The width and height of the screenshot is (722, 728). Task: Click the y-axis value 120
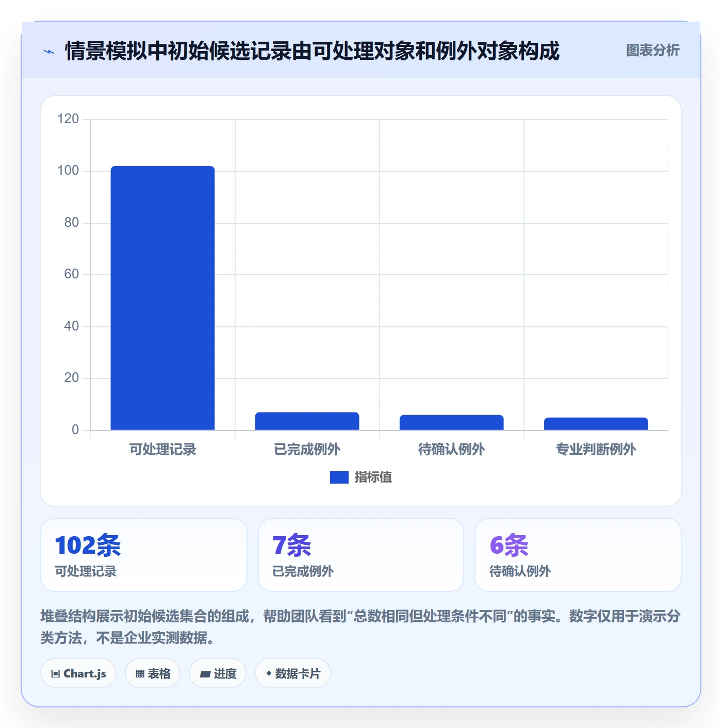(68, 119)
